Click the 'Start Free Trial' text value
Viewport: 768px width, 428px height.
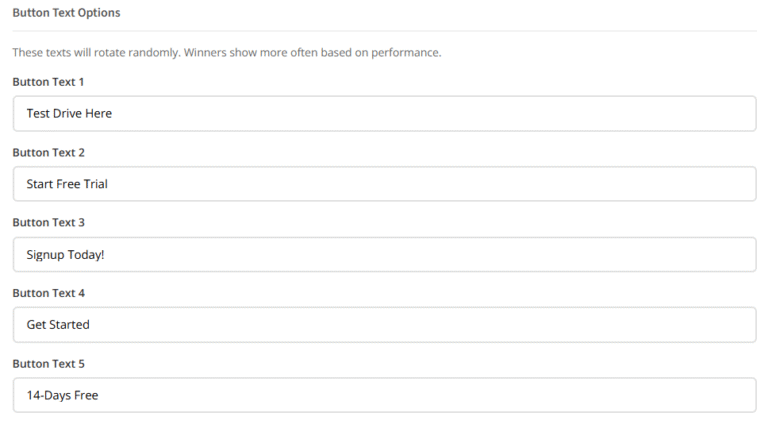(67, 184)
